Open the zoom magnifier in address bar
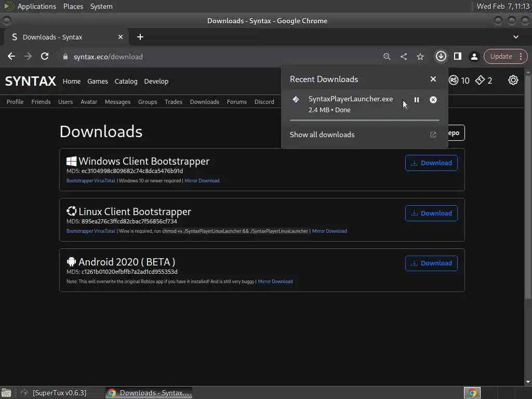The width and height of the screenshot is (532, 399). (x=387, y=57)
